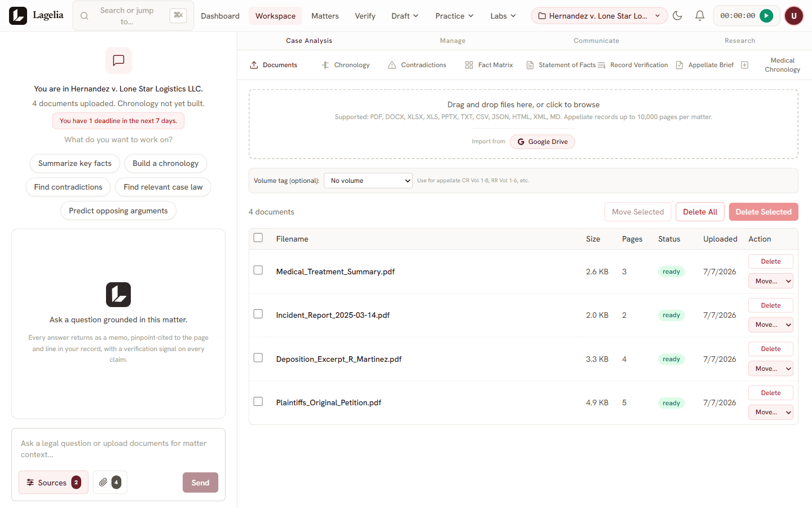Click the drag and drop upload area
Screen dimensions: 812x508
click(x=523, y=124)
